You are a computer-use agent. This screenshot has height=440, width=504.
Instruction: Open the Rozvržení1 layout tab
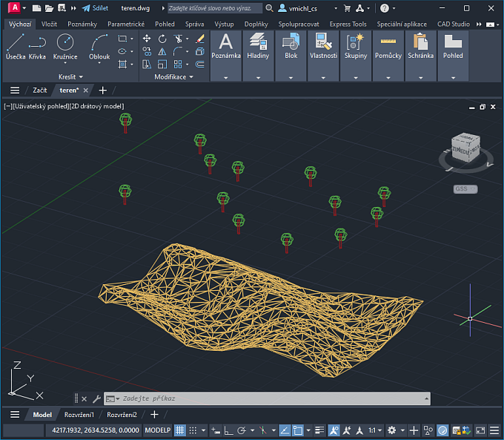coord(79,415)
